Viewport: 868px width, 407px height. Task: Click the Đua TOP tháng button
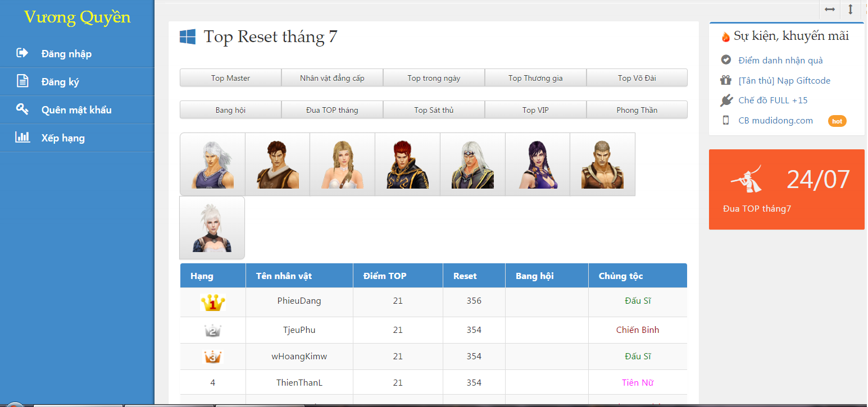(332, 110)
